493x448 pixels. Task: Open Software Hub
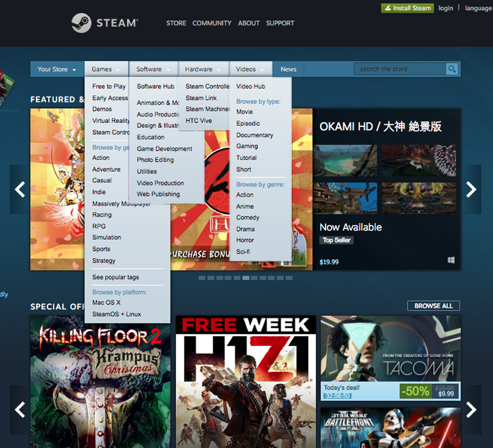pos(155,86)
